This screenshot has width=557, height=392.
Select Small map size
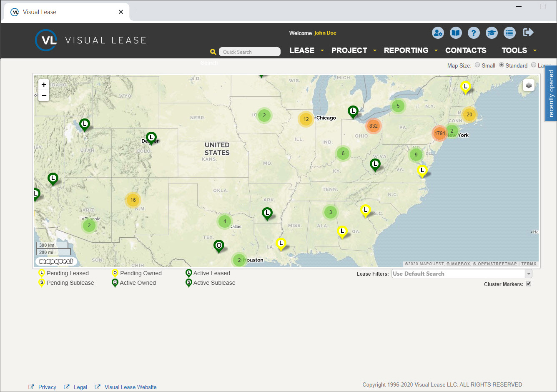(477, 65)
